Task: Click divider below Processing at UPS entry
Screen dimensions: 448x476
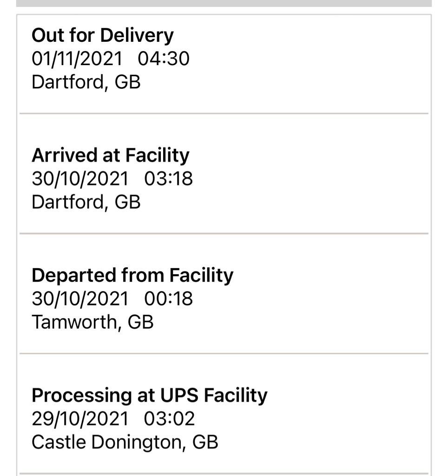Action: pos(224,473)
